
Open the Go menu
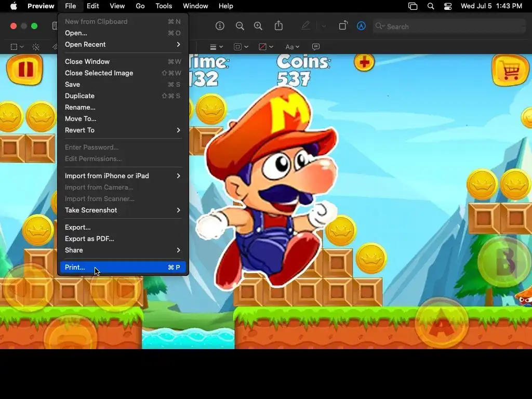(140, 6)
